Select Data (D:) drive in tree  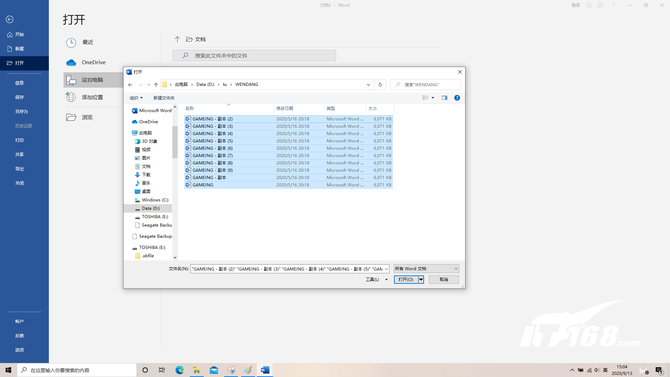coord(148,208)
